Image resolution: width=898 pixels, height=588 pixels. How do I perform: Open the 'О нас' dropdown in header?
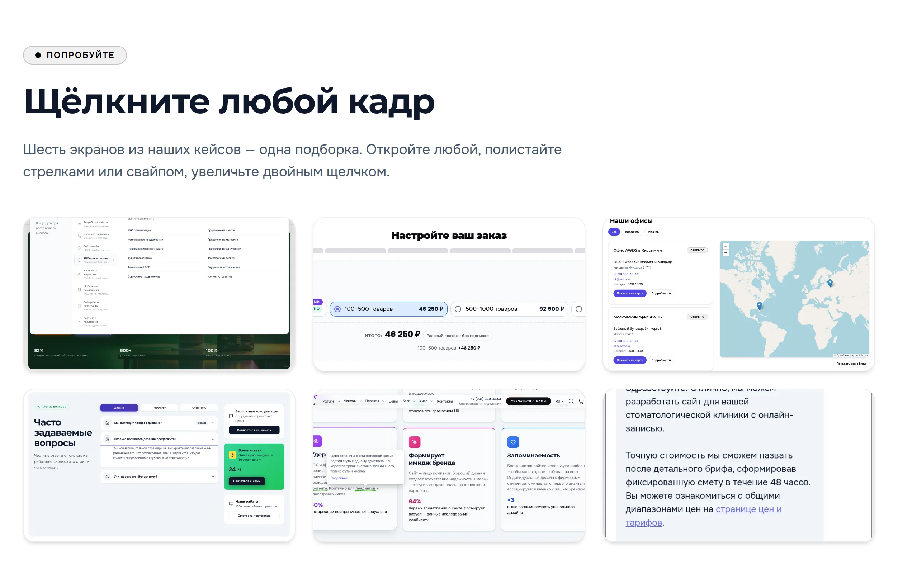pos(425,401)
